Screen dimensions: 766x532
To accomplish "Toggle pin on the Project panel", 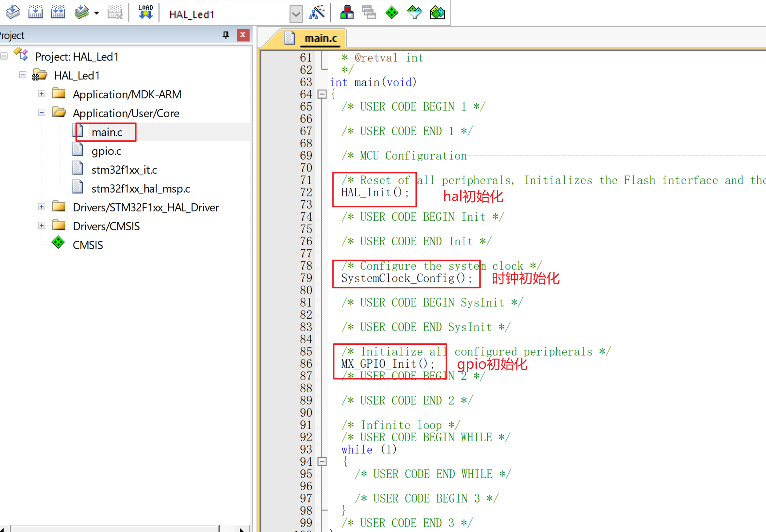I will point(226,35).
